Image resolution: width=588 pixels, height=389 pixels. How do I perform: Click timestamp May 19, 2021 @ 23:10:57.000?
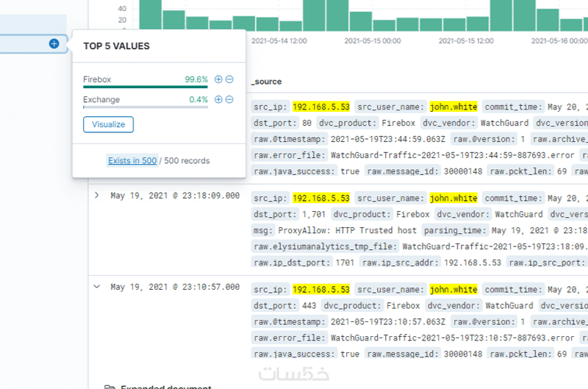click(x=175, y=287)
